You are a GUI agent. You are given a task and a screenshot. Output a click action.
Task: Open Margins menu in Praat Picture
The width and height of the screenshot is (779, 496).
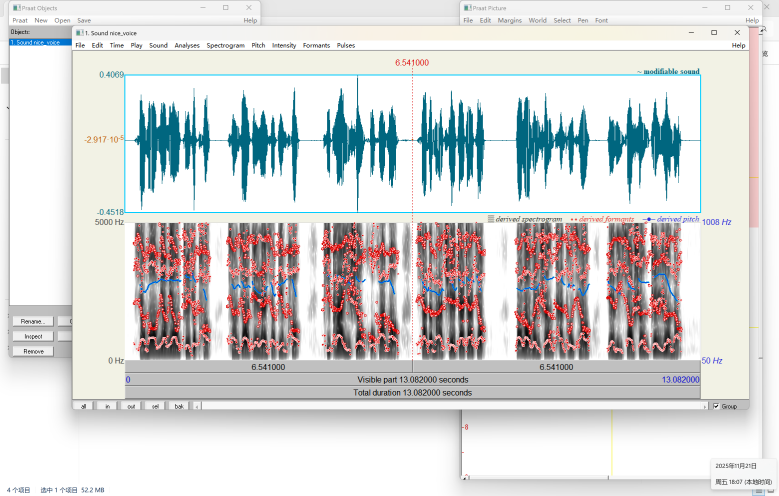coord(510,20)
